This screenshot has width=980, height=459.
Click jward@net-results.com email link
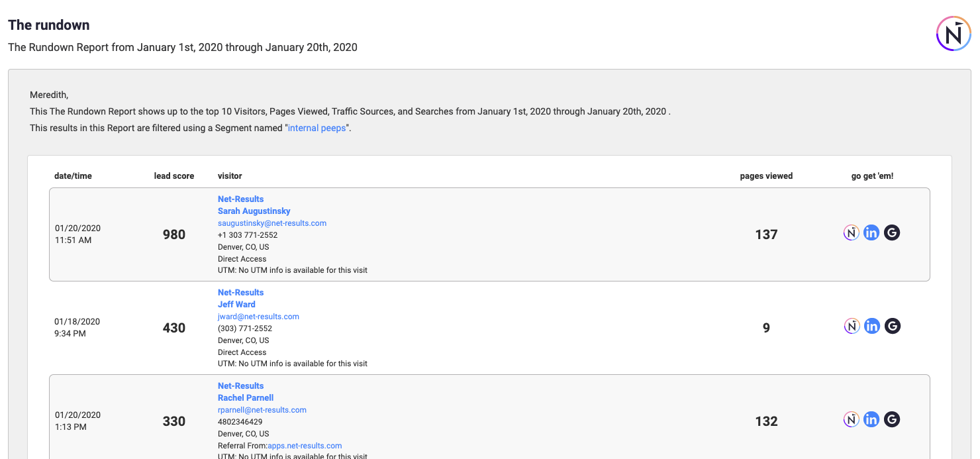point(258,317)
